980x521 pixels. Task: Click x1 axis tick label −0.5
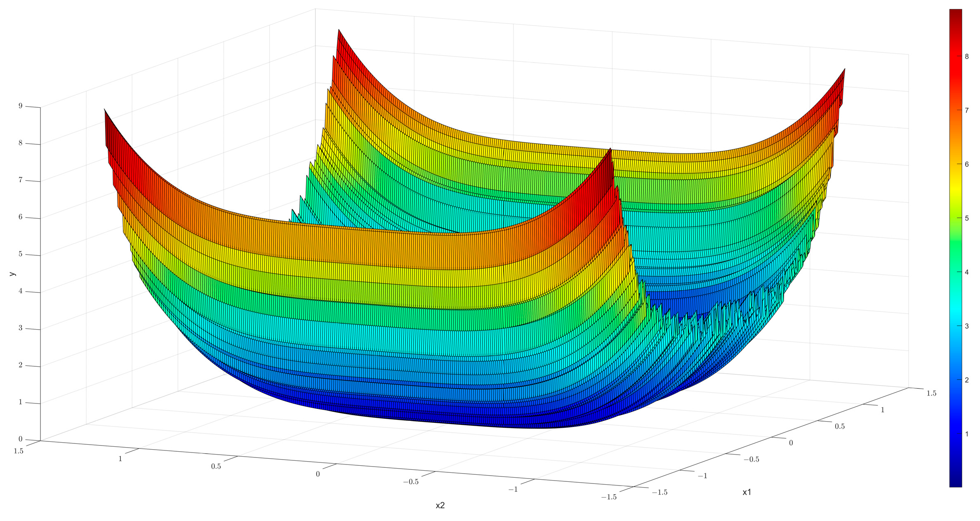pos(751,460)
